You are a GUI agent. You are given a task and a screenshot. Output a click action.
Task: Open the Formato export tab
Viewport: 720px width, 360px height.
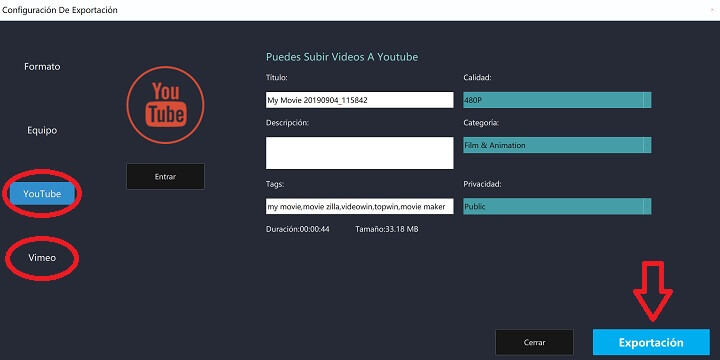tap(42, 67)
